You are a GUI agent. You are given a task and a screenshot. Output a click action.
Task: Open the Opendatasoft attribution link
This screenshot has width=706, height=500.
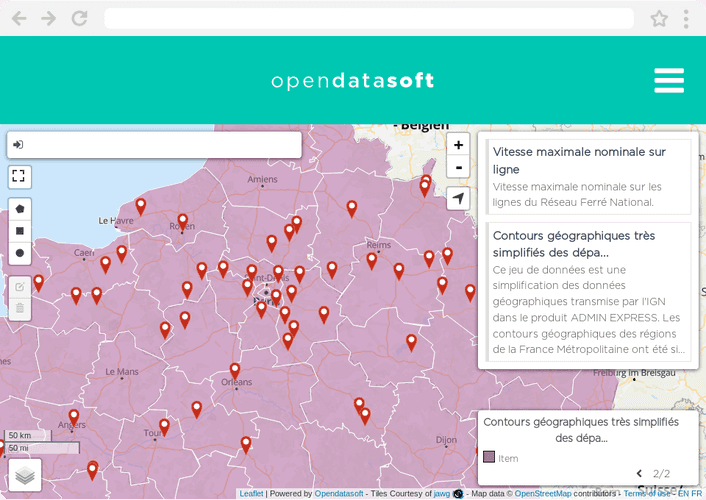(339, 494)
